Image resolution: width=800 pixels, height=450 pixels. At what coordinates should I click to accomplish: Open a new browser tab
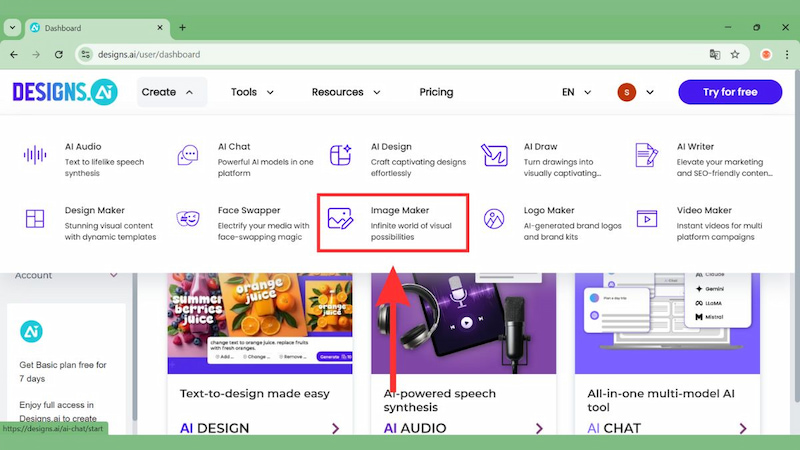[x=182, y=28]
